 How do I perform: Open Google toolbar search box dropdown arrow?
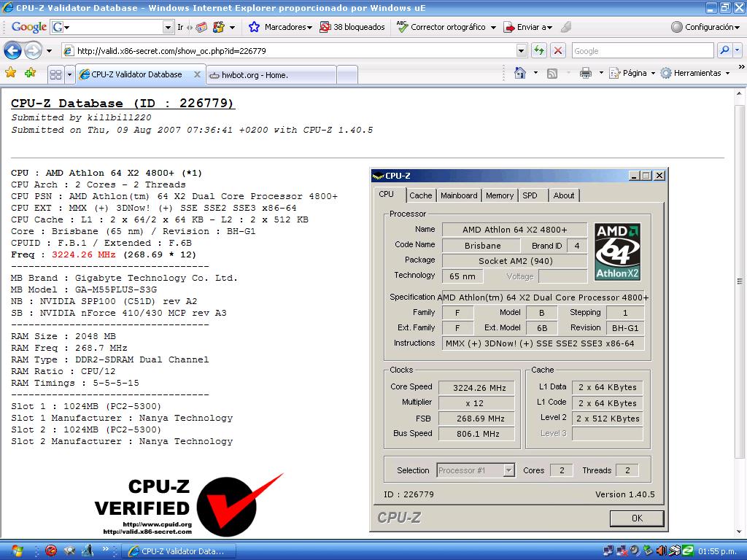point(168,27)
